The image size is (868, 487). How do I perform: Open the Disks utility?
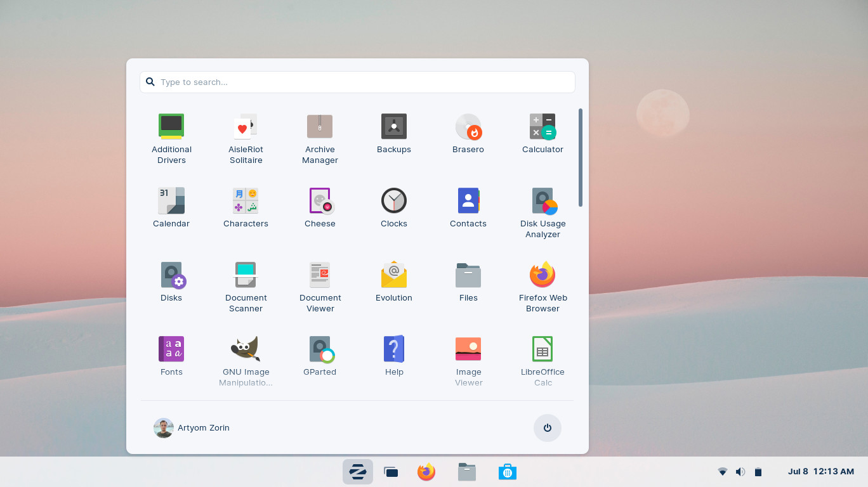pos(171,282)
